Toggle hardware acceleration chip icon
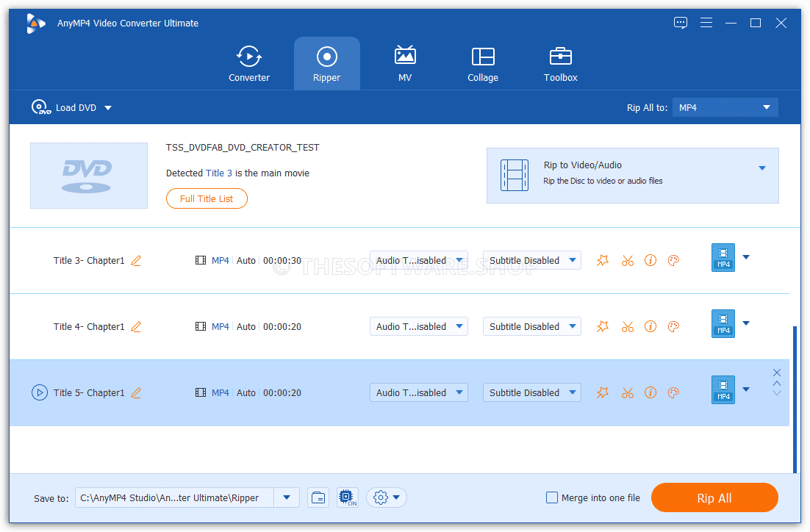Viewport: 810px width, 532px height. 347,497
